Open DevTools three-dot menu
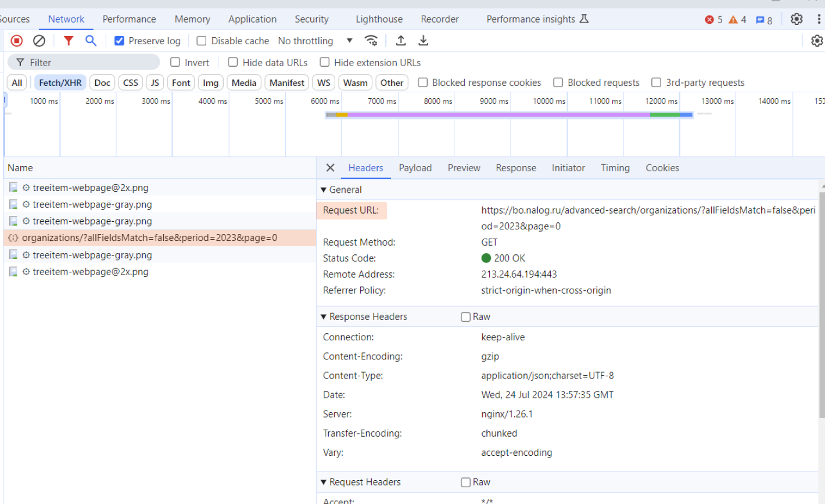This screenshot has width=825, height=504. 819,19
